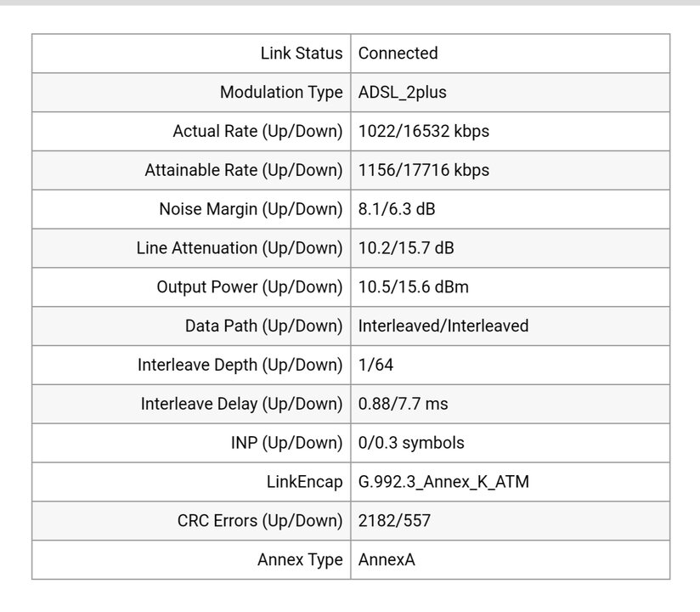Select the 1022/16532 kbps value
Viewport: 700px width, 612px height.
click(424, 132)
